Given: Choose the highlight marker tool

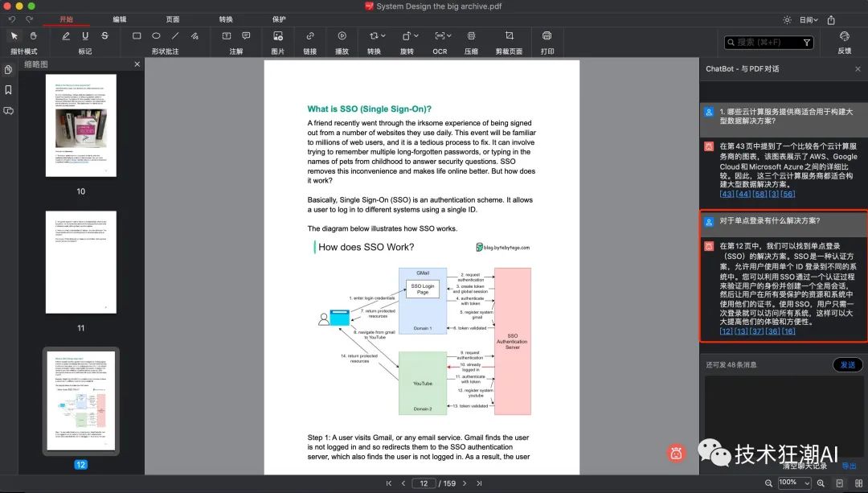Looking at the screenshot, I should tap(65, 36).
